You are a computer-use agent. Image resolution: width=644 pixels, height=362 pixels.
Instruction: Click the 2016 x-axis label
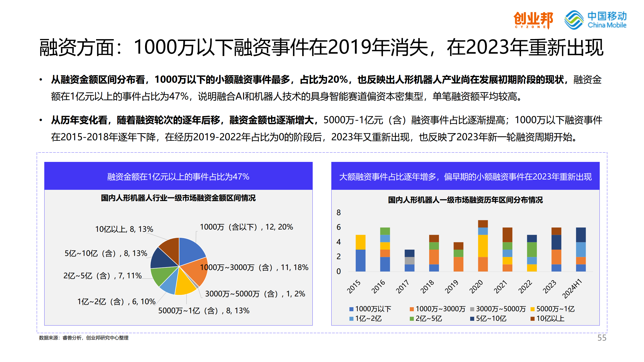pos(378,287)
